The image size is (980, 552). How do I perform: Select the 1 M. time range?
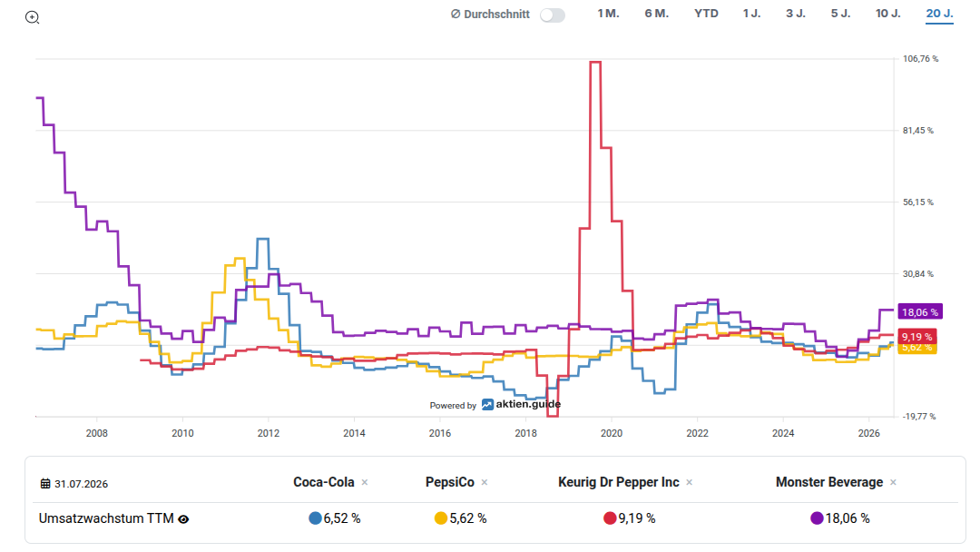[608, 14]
